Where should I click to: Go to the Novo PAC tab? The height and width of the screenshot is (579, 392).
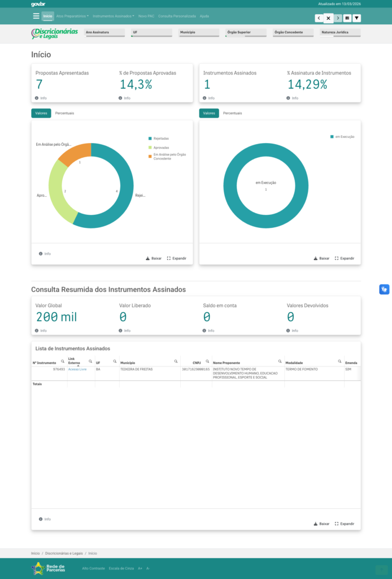click(146, 16)
